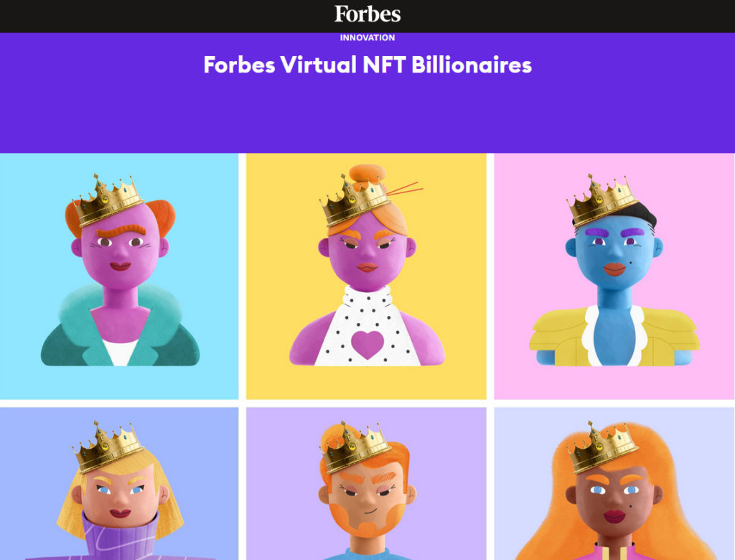
Task: Click the crown on the long-haired avatar
Action: point(603,447)
